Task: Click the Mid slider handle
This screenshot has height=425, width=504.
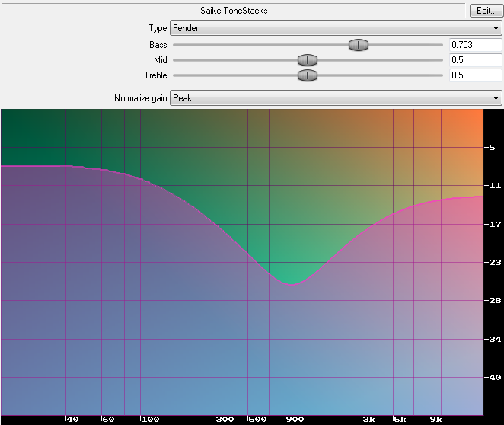Action: click(x=308, y=60)
